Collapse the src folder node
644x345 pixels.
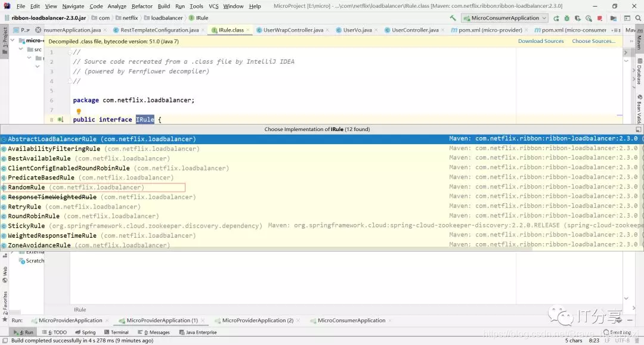pos(20,49)
